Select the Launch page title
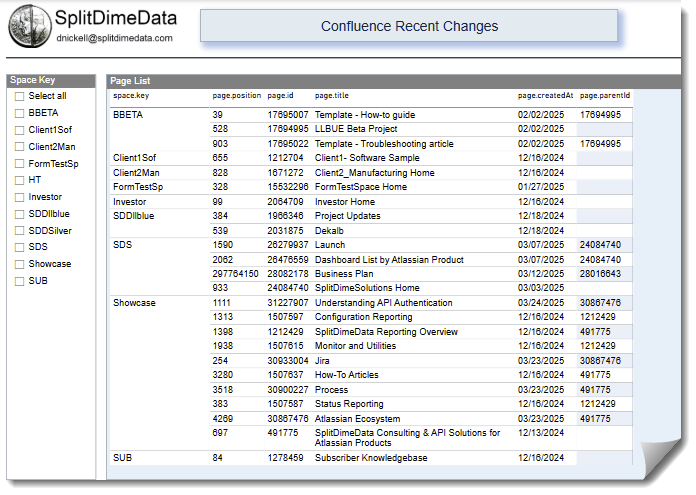 point(330,245)
